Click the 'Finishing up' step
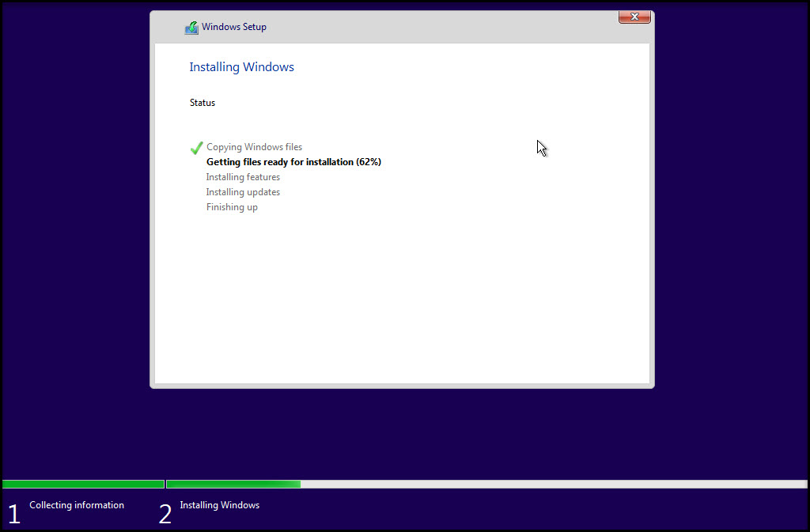Screen dimensions: 810x532 [x=232, y=207]
